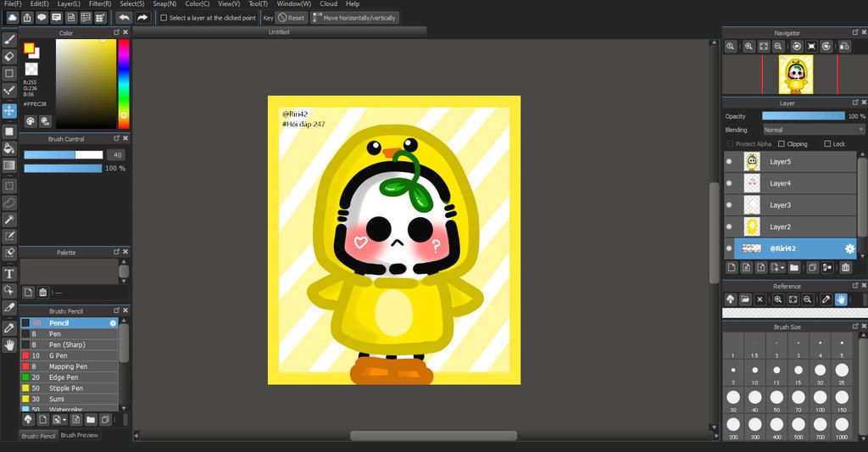Open the cloud icon in top toolbar
868x452 pixels.
click(12, 18)
